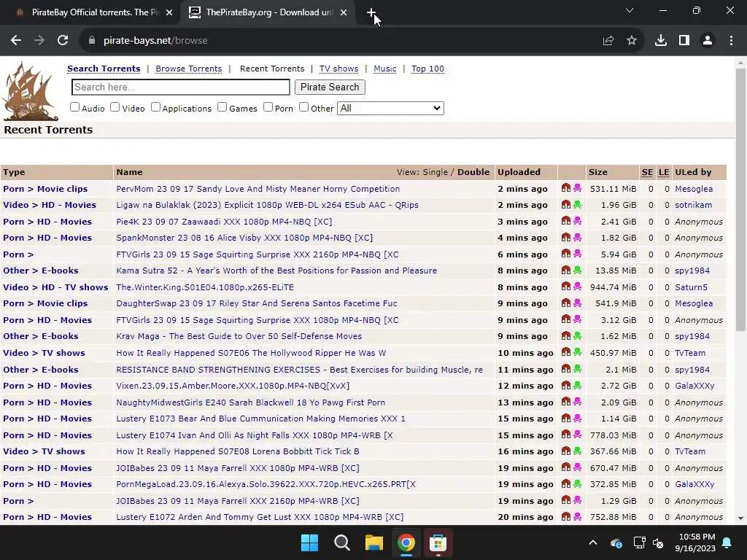Toggle the Audio checkbox
This screenshot has width=747, height=560.
pos(75,107)
